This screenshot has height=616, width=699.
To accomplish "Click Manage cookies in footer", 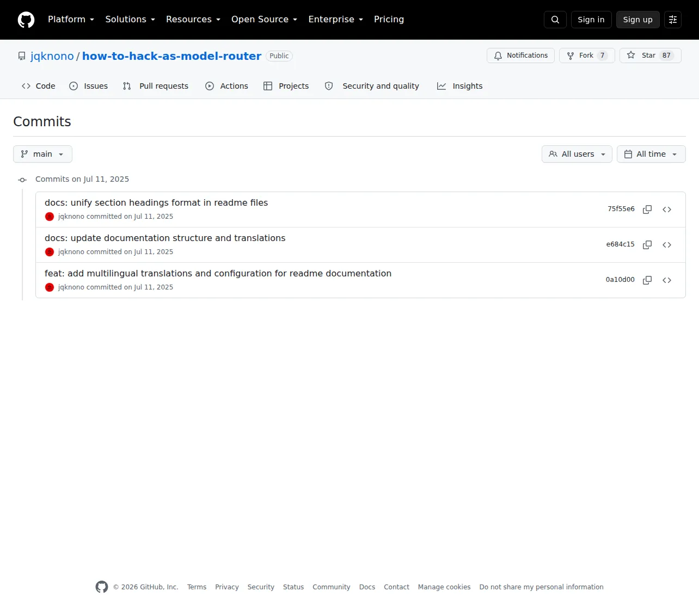I will [444, 587].
